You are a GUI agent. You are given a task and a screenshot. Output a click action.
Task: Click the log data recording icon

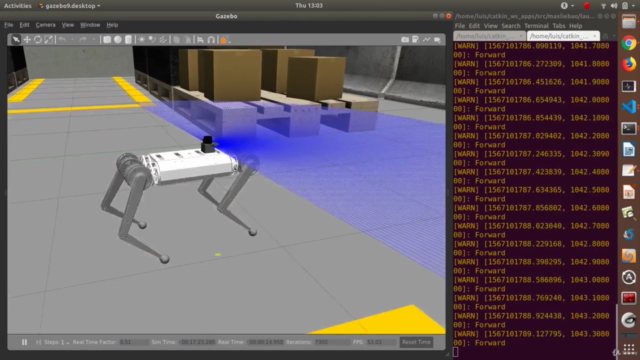coord(416,40)
